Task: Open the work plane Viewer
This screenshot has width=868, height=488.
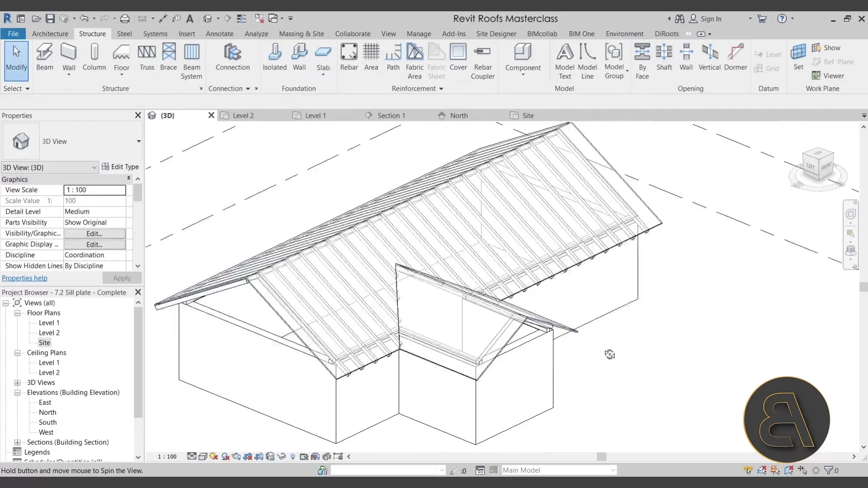Action: 828,75
